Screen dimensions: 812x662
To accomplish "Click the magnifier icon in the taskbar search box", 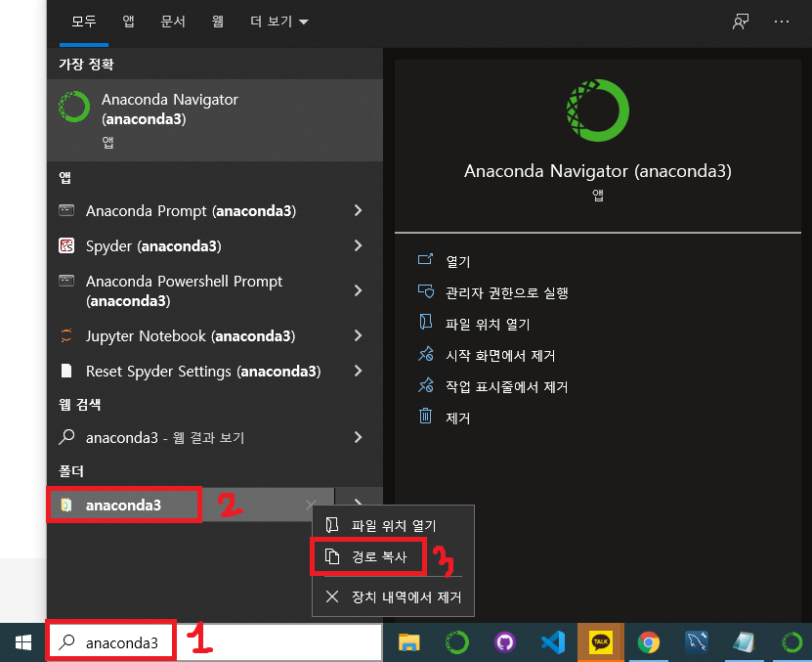I will (66, 641).
